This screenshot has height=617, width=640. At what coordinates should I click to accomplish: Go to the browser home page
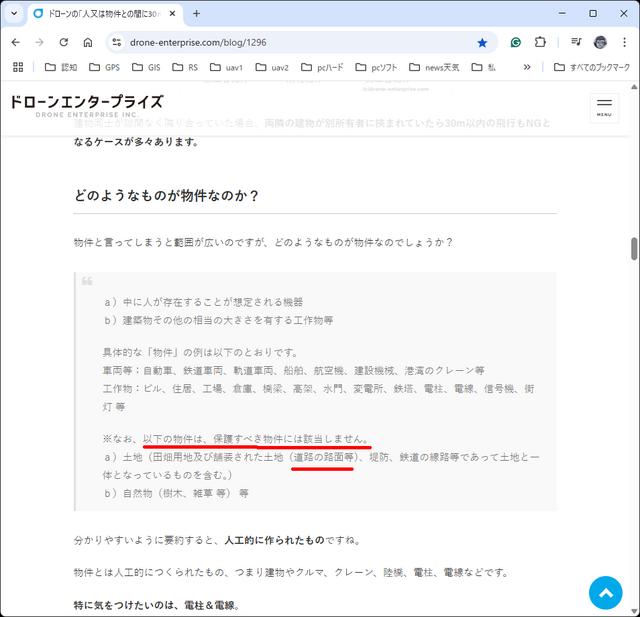pyautogui.click(x=88, y=43)
